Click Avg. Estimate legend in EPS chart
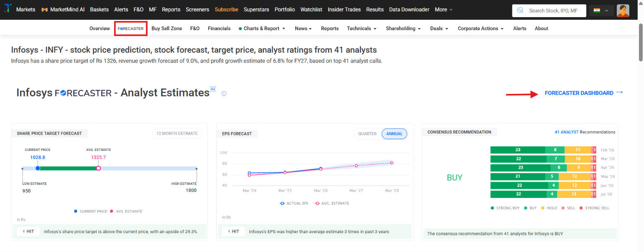Viewport: 644px width, 252px height. pos(332,203)
